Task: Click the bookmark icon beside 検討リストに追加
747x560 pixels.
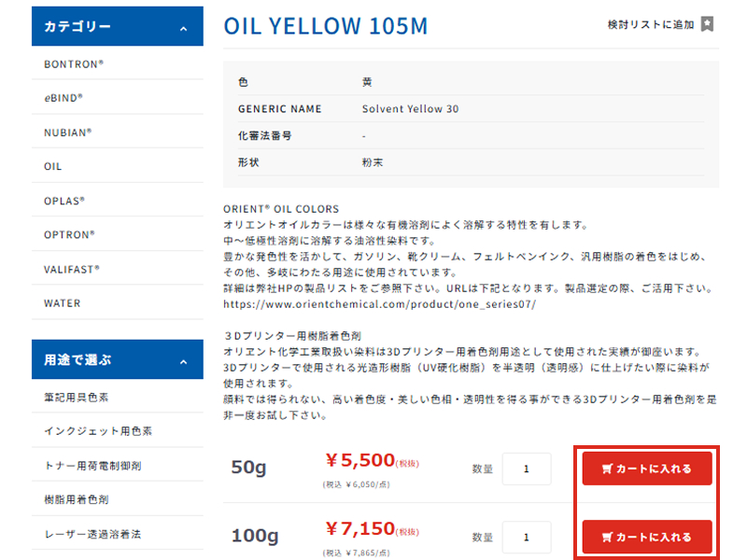Action: (708, 24)
